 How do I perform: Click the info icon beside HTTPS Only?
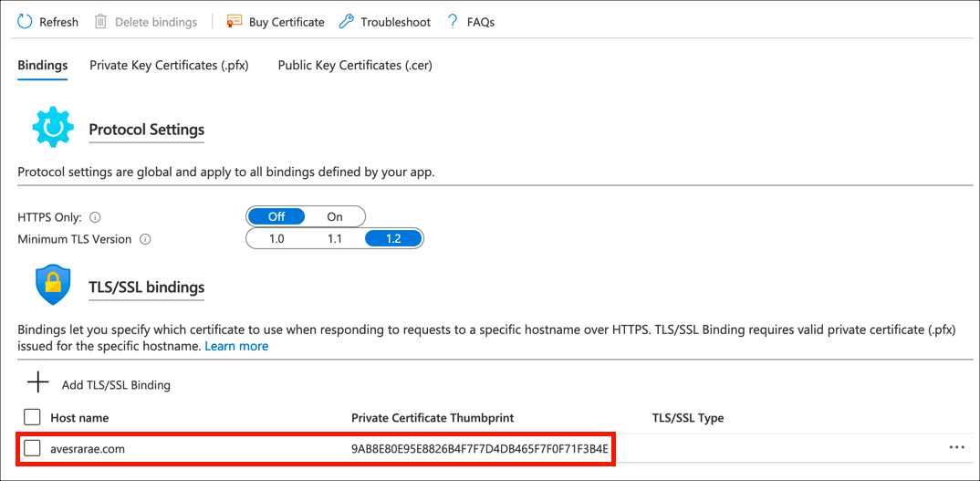(95, 217)
